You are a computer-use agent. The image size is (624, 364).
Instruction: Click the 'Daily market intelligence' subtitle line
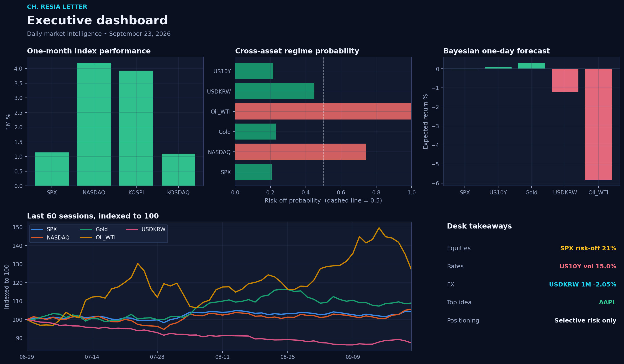click(99, 34)
